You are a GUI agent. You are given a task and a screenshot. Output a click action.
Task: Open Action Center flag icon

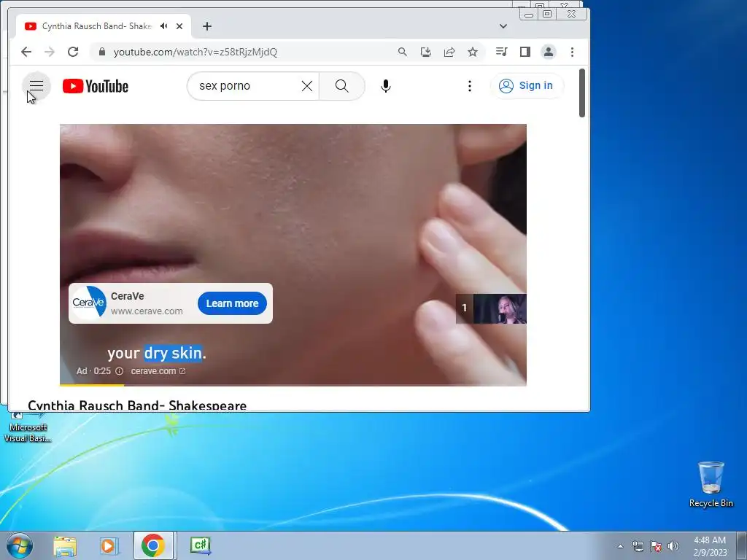pos(656,546)
